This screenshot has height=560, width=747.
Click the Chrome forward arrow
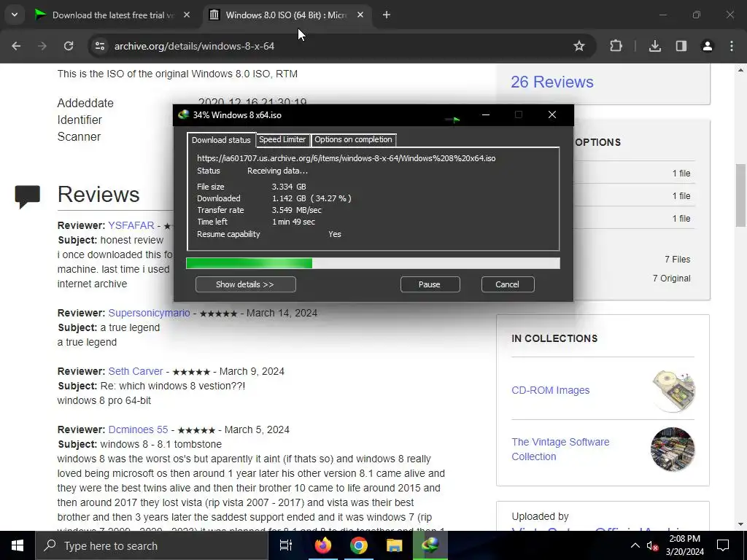(x=42, y=46)
